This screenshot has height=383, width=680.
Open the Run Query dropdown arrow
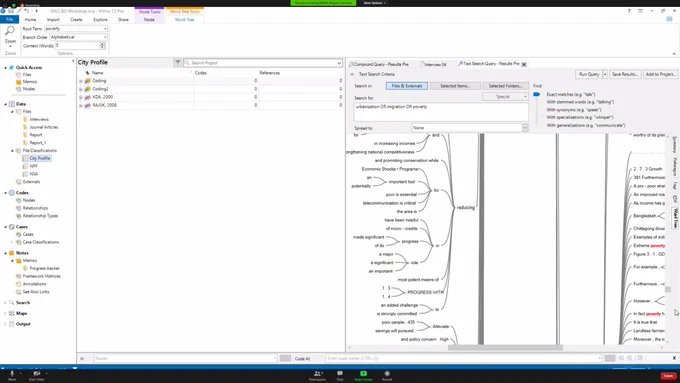point(605,74)
